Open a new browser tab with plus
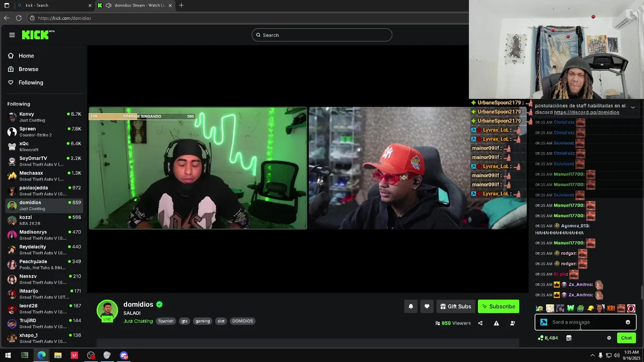Image resolution: width=644 pixels, height=362 pixels. click(181, 6)
